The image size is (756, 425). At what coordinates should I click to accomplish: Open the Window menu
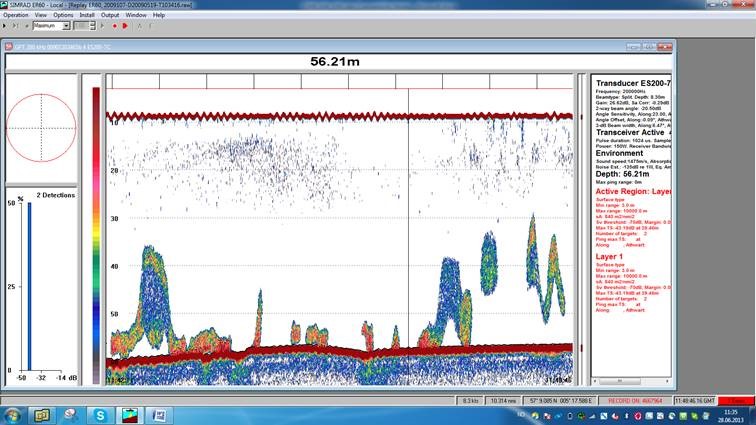click(x=136, y=15)
